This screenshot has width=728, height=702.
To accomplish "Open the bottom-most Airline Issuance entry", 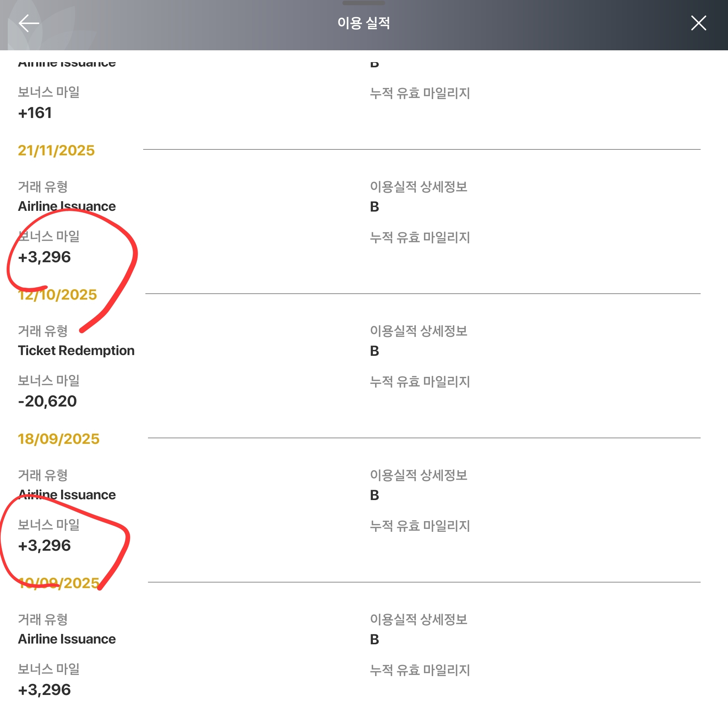I will tap(67, 639).
